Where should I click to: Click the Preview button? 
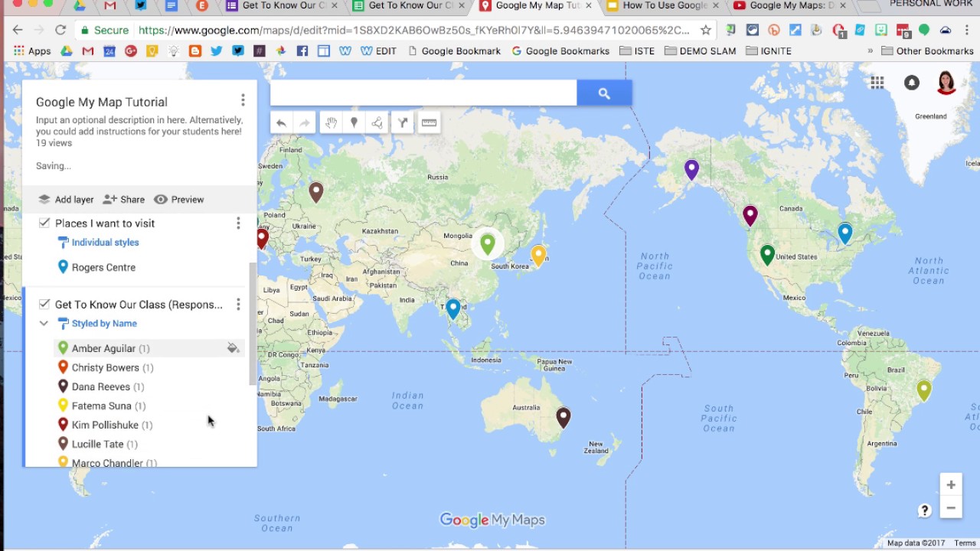(x=179, y=200)
